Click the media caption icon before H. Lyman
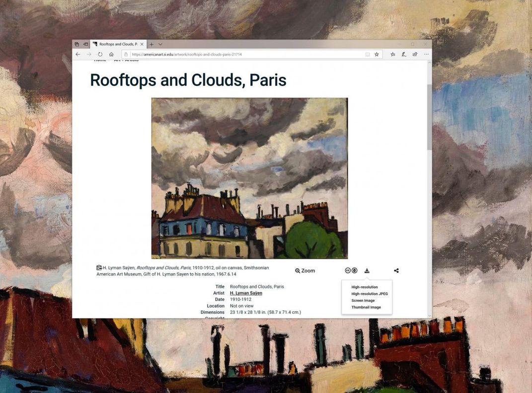The width and height of the screenshot is (532, 393). tap(99, 268)
